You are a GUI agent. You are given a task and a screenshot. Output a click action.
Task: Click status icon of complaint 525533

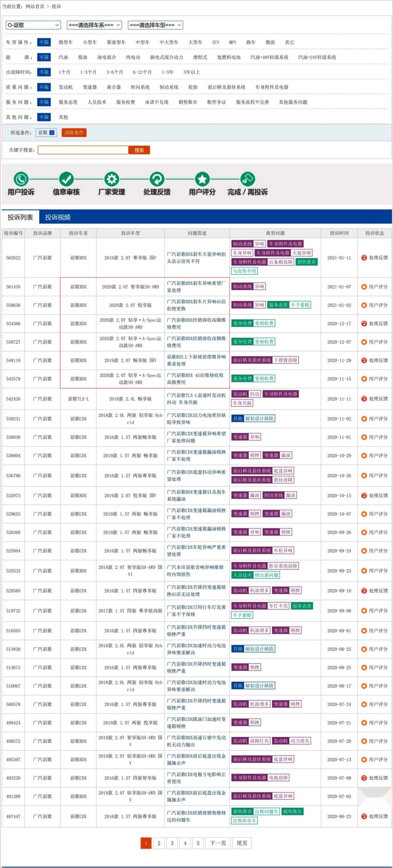click(364, 571)
